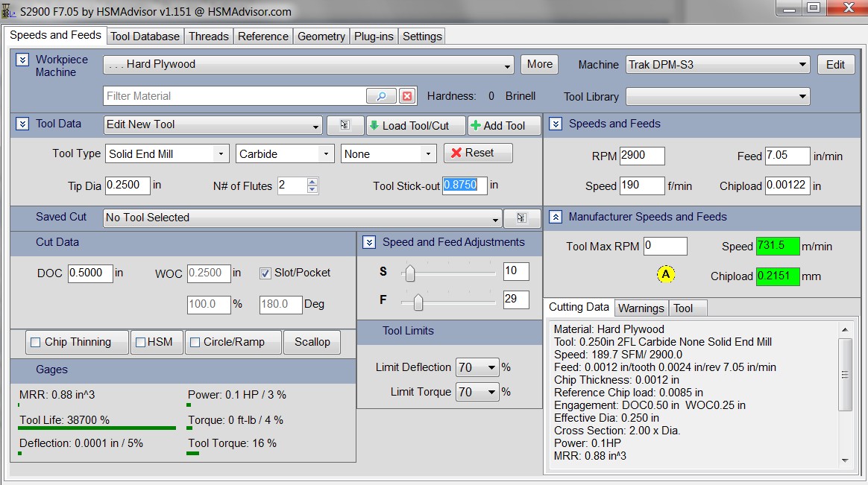The image size is (868, 485).
Task: Open the Plug-ins tab
Action: [x=374, y=37]
